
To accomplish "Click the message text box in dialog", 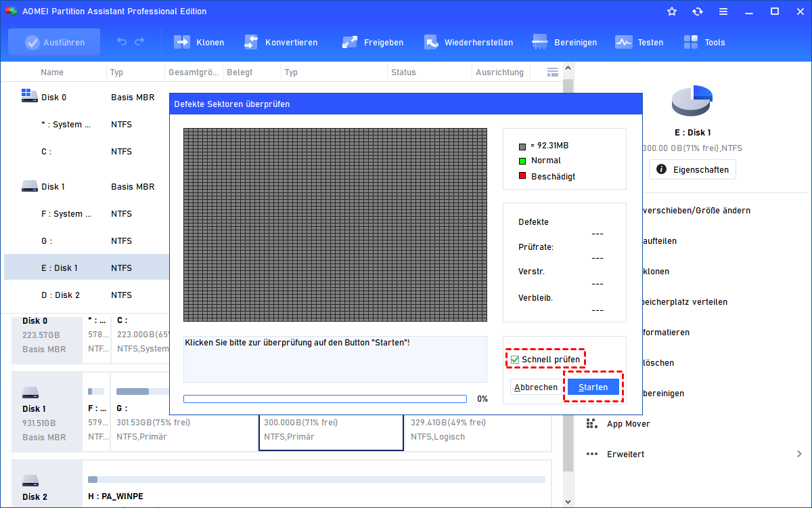I will tap(335, 359).
